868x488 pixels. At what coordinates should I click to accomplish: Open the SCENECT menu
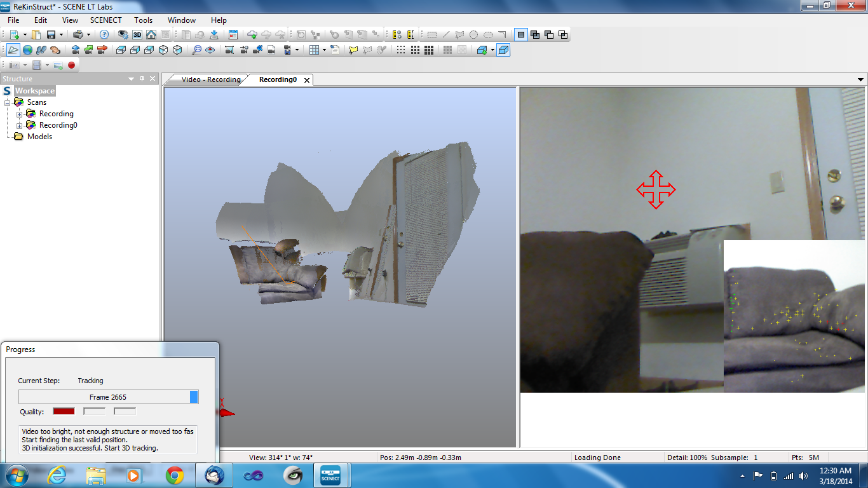point(105,20)
